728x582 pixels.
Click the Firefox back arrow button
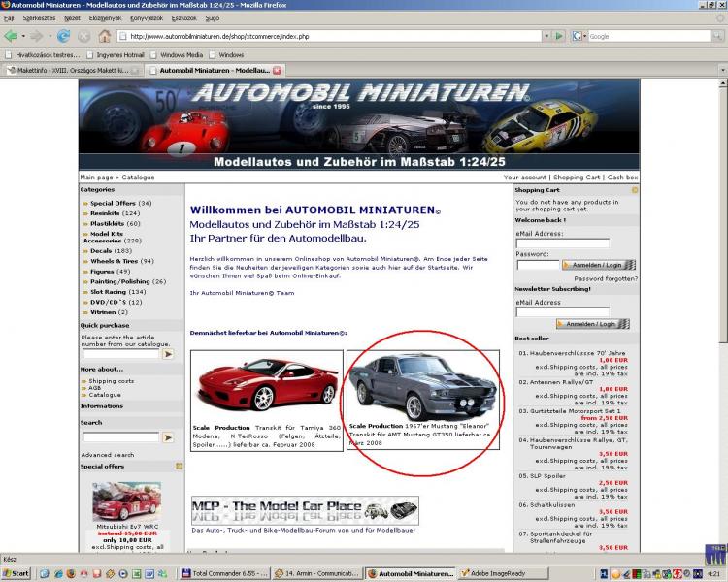coord(11,36)
